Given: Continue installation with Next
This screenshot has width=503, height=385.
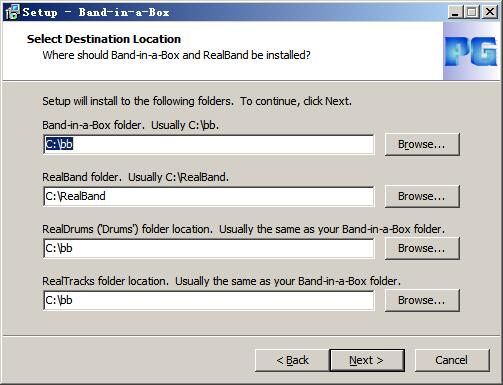Looking at the screenshot, I should (x=367, y=360).
